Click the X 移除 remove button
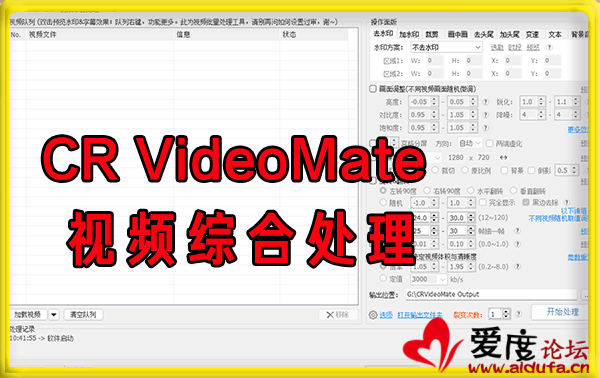Screen dimensions: 600x378 [x=338, y=314]
